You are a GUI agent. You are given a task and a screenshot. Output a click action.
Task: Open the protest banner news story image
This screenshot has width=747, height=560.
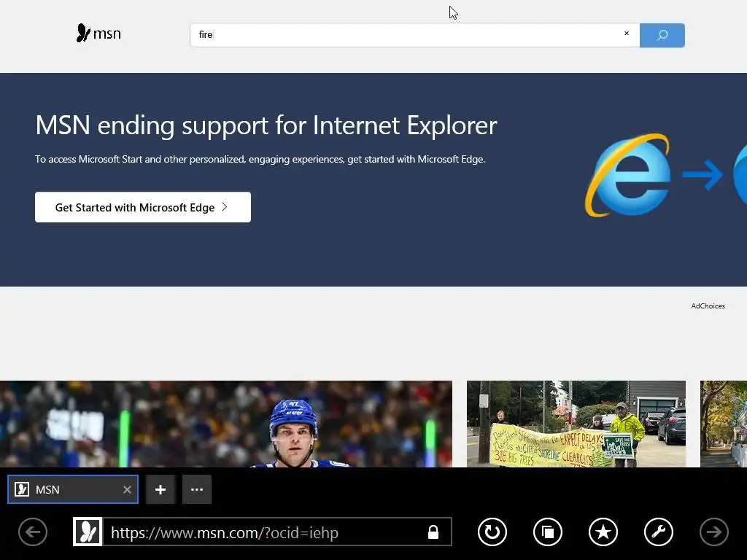click(x=576, y=424)
